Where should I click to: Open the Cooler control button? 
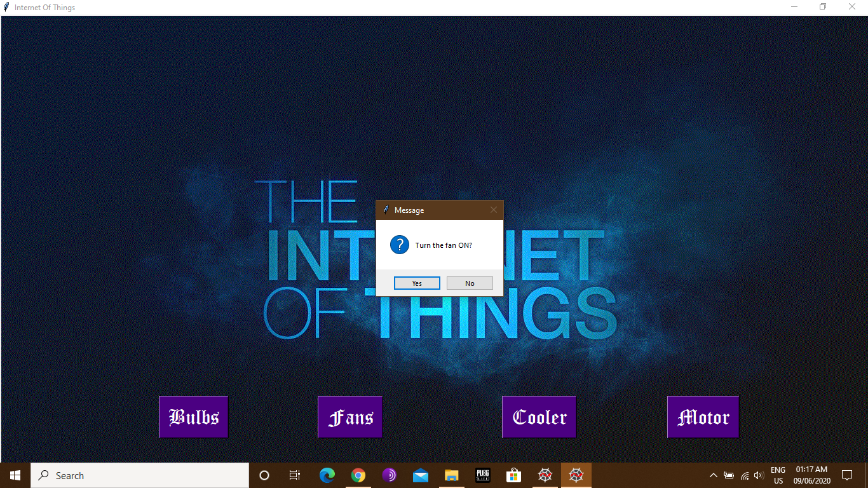[x=539, y=417]
